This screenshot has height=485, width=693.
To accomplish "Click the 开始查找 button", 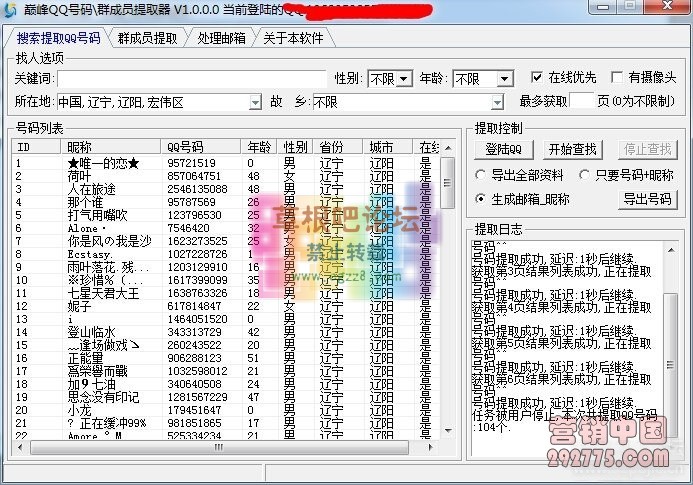I will [572, 149].
